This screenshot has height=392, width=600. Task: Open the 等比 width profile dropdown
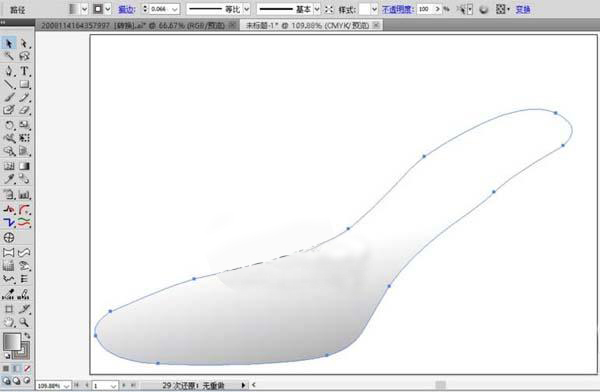point(247,9)
